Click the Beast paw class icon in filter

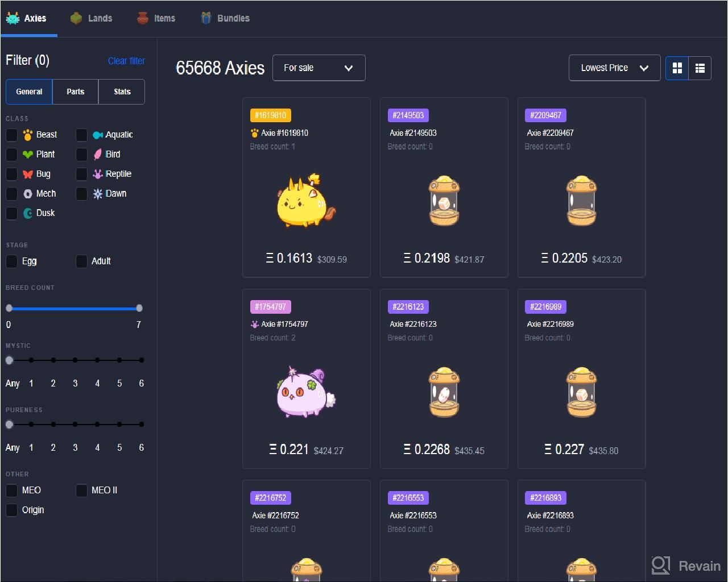tap(28, 135)
